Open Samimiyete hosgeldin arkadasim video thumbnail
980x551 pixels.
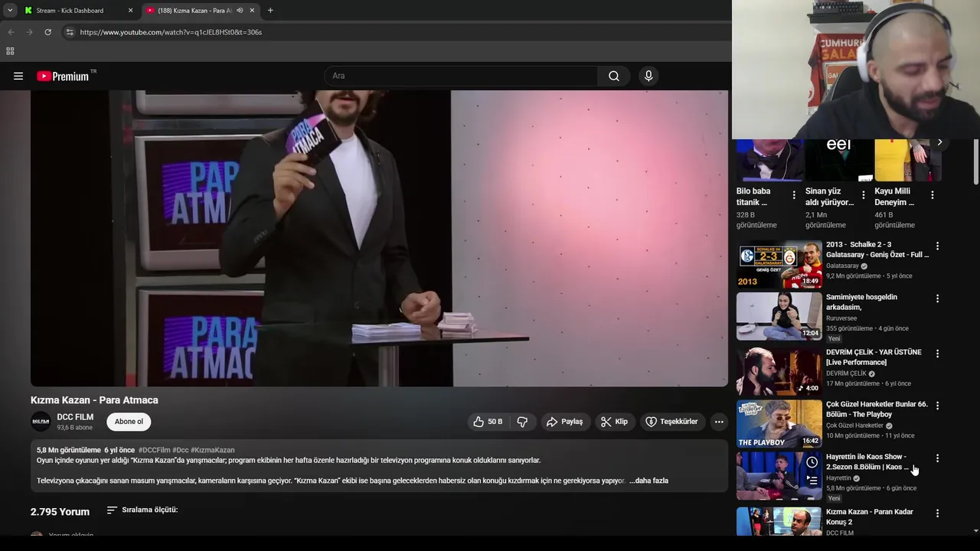[779, 316]
